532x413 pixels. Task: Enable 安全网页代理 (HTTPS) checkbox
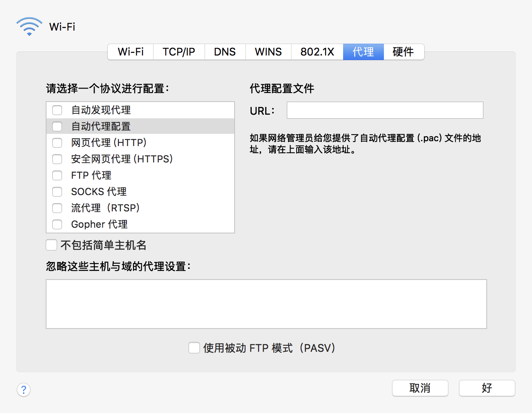point(58,159)
